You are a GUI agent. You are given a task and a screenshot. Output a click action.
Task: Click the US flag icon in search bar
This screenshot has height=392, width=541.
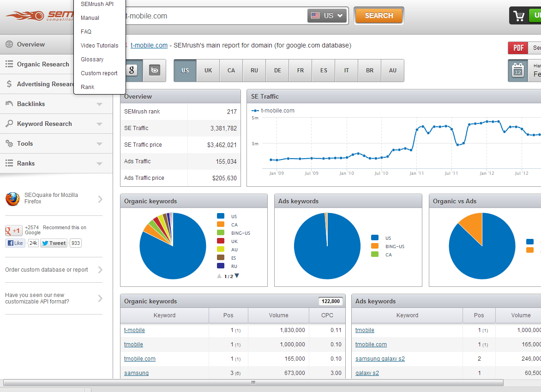[315, 16]
